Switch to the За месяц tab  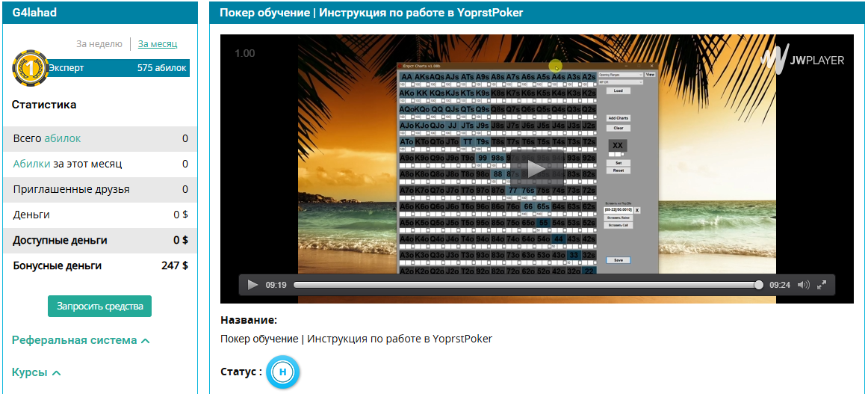tap(158, 44)
